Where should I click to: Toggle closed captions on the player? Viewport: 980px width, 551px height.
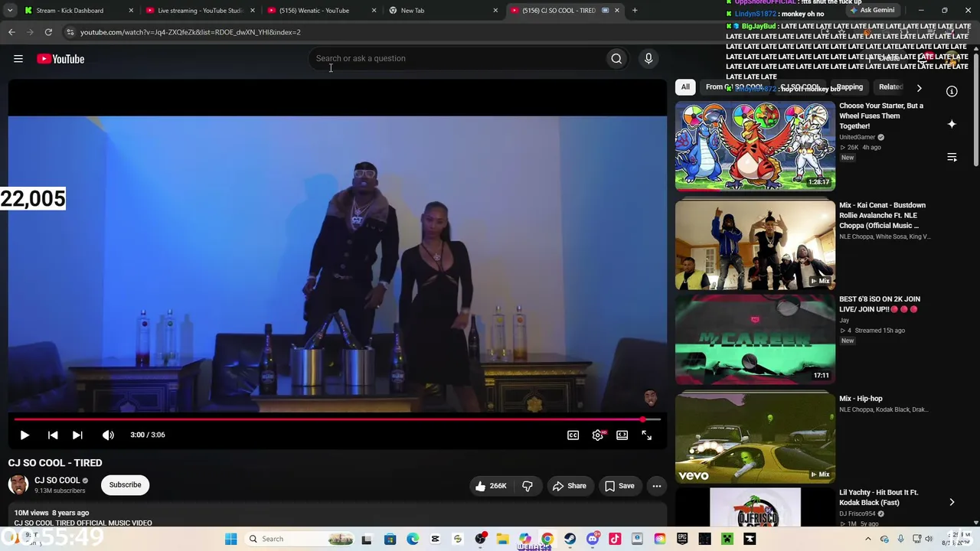(573, 435)
